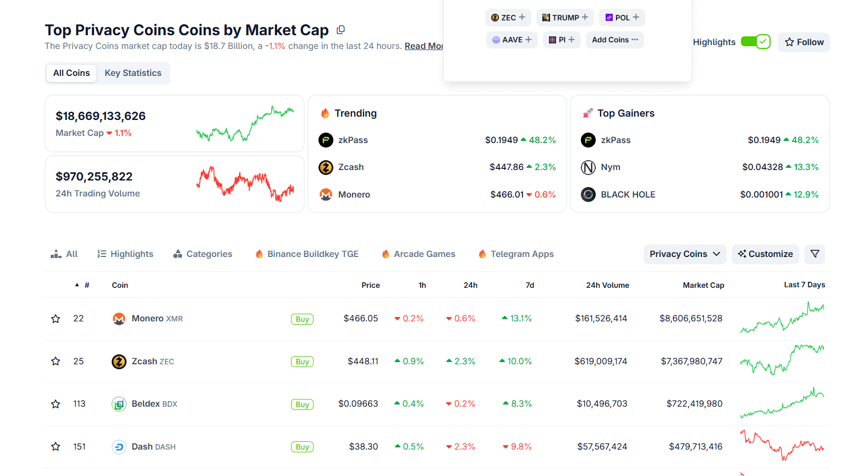Sort the table by rank # column
The height and width of the screenshot is (476, 868).
(x=86, y=285)
